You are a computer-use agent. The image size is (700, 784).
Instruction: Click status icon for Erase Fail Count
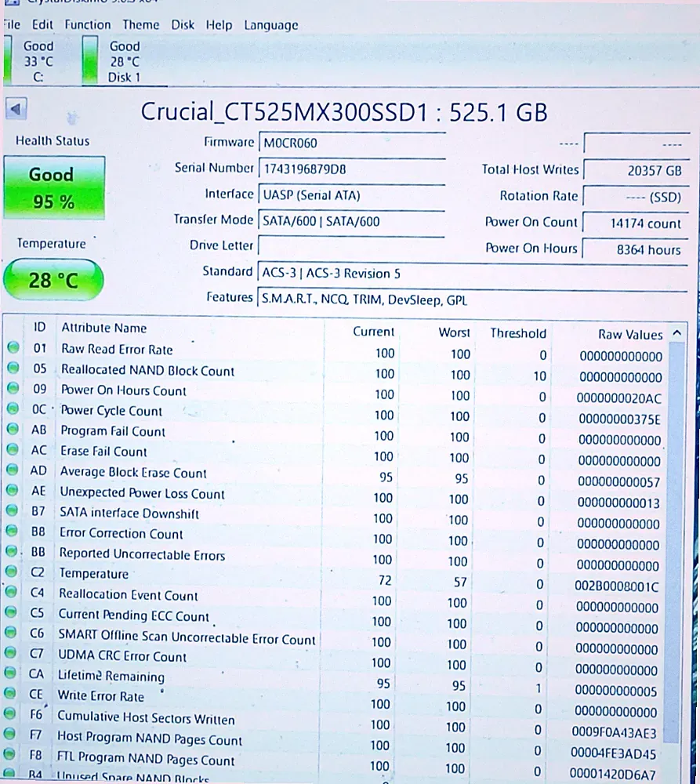click(13, 449)
